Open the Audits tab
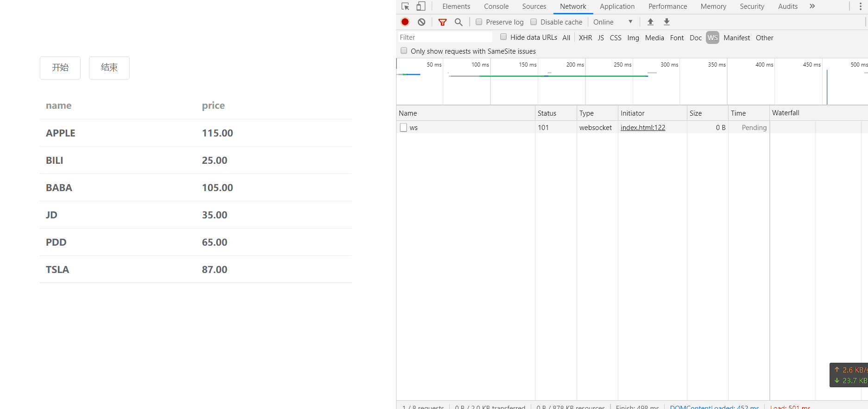This screenshot has width=868, height=409. pos(787,6)
